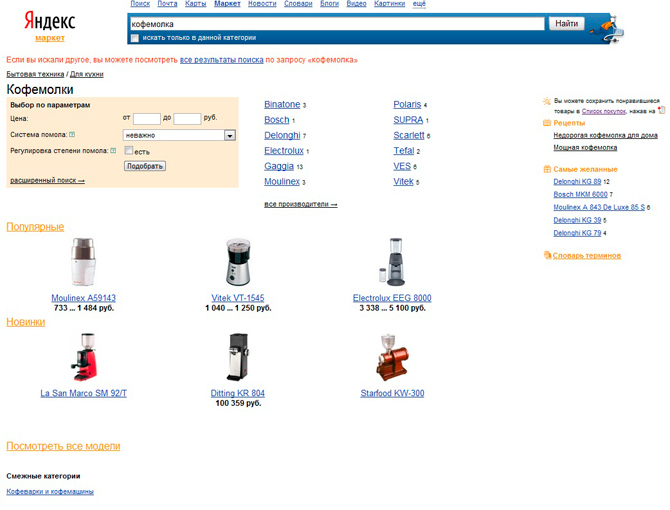Open 'Посмотреть все модели' link
The height and width of the screenshot is (510, 670).
[63, 446]
